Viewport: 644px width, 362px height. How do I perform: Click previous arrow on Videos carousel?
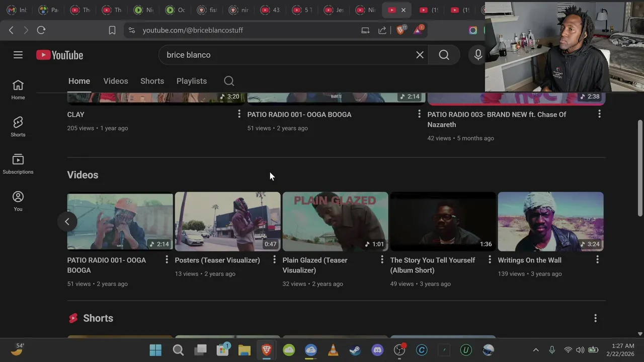point(67,221)
